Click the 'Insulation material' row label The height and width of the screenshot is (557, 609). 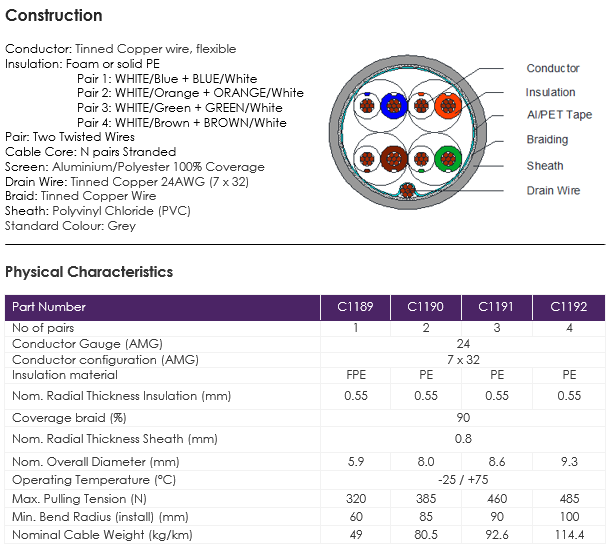pos(65,375)
